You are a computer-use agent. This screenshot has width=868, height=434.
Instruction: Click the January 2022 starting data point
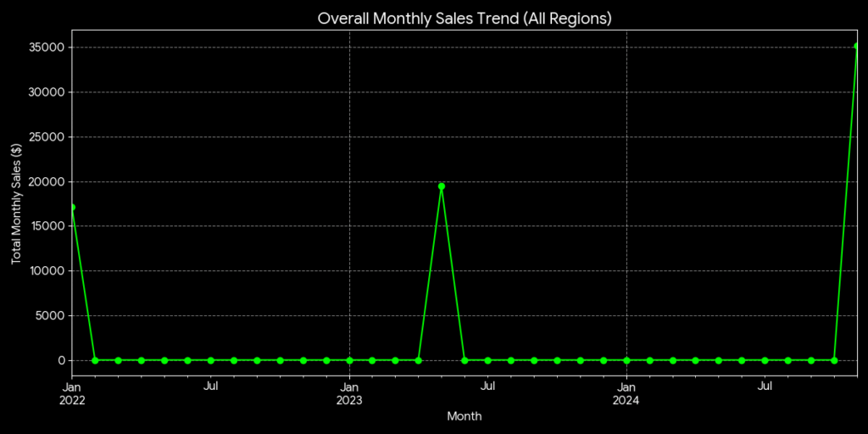pos(72,207)
